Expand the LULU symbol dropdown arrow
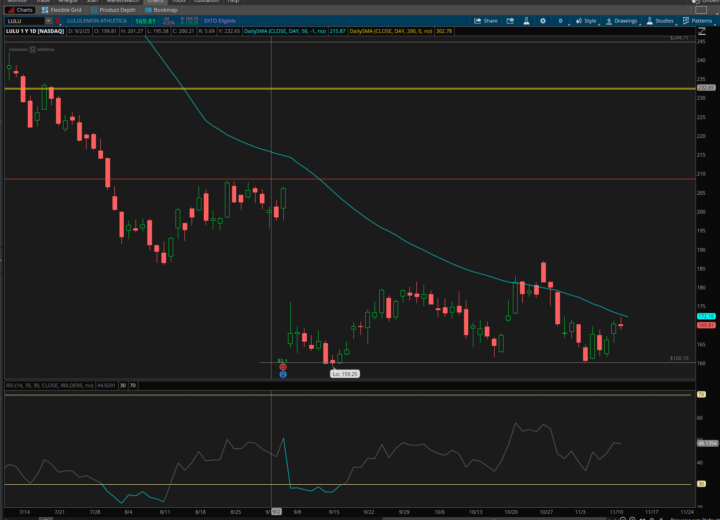Image resolution: width=720 pixels, height=520 pixels. 48,21
